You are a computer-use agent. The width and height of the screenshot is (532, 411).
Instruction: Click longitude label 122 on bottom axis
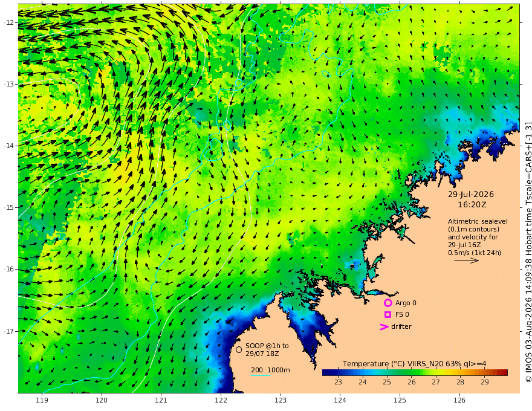tap(221, 400)
